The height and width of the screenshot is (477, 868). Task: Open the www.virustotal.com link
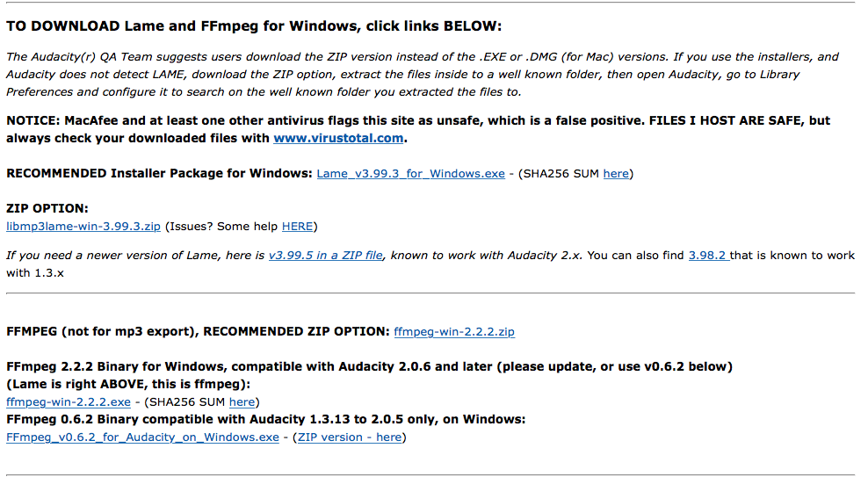pyautogui.click(x=338, y=138)
